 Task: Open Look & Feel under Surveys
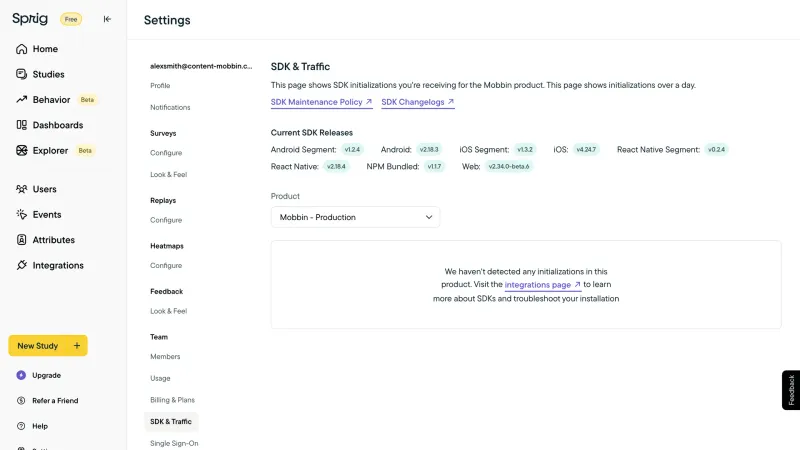(x=168, y=174)
